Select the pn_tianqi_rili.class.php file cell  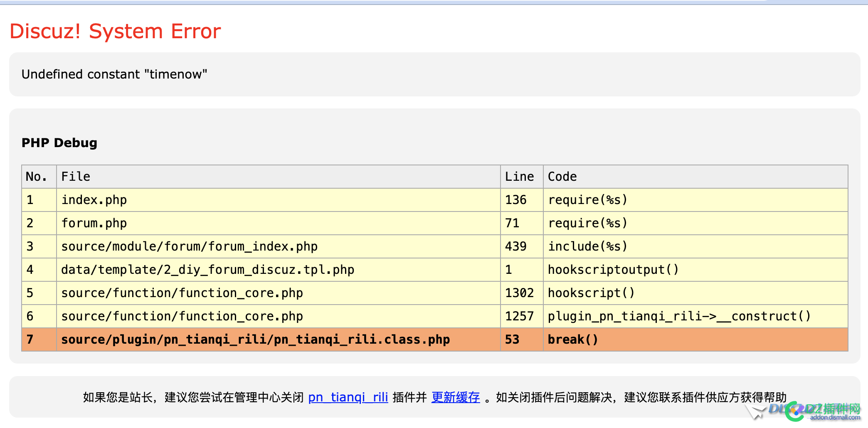(279, 339)
